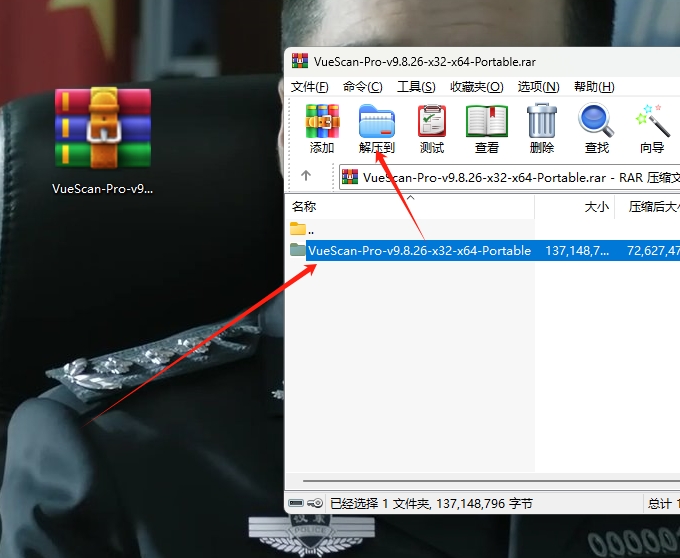Click the packed size 72,627,47 cell
The height and width of the screenshot is (558, 680).
[653, 251]
